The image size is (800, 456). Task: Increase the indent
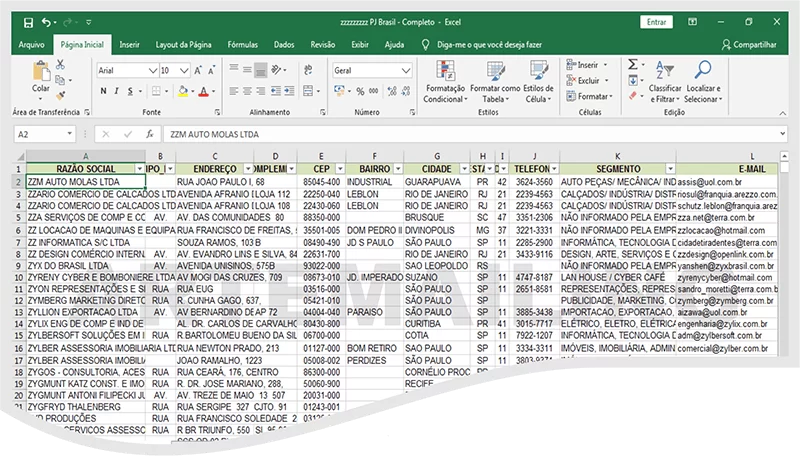pyautogui.click(x=289, y=91)
